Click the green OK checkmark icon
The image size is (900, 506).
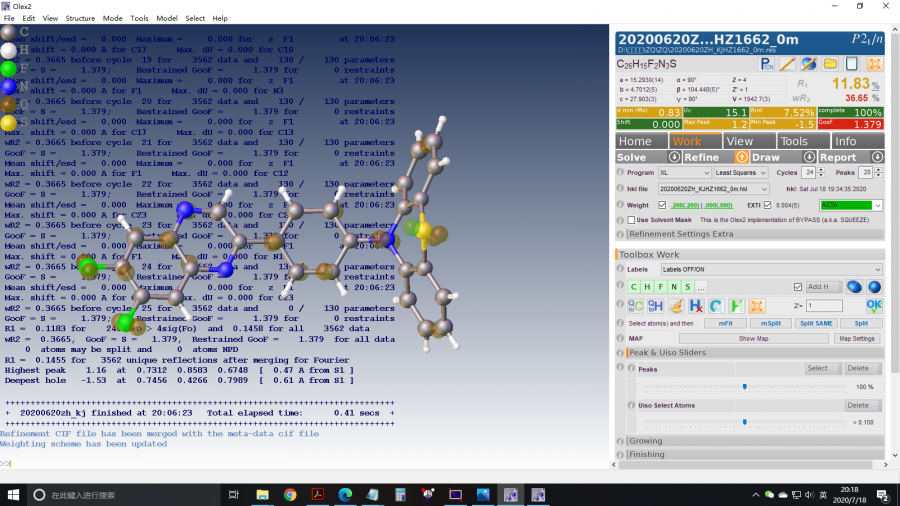[x=874, y=305]
